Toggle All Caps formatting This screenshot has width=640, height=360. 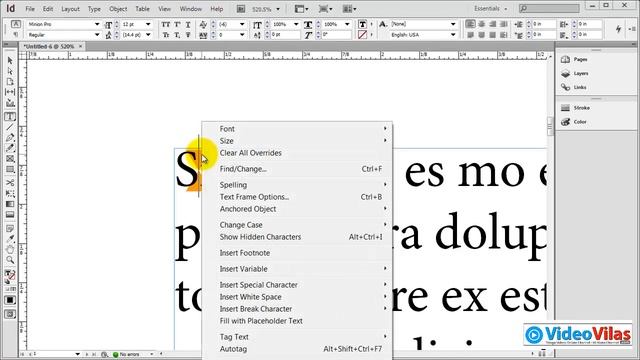tap(165, 24)
